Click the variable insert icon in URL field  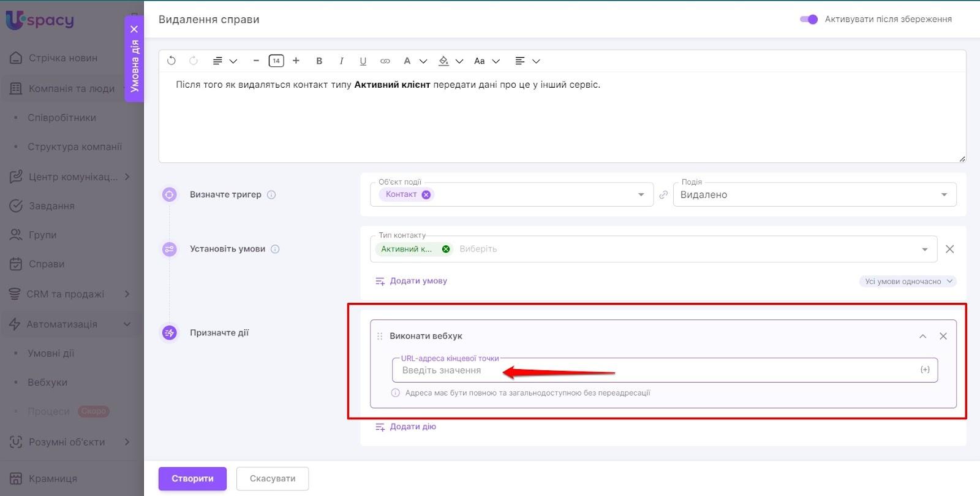pos(924,370)
